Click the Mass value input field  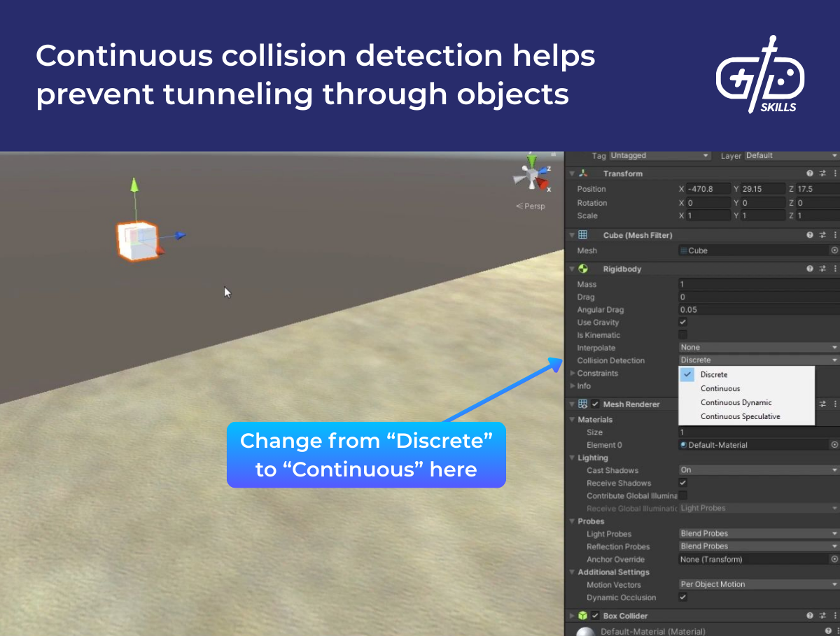(x=756, y=284)
